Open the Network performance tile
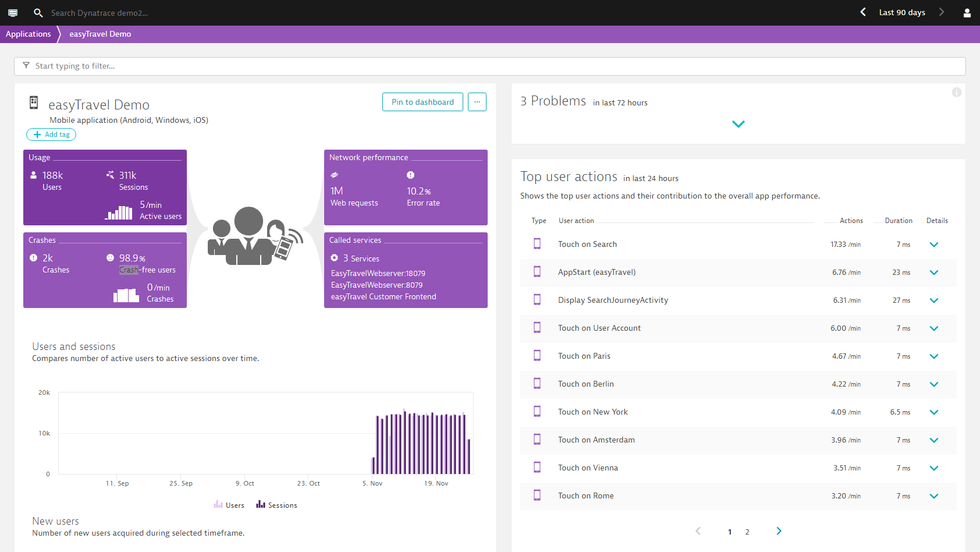The width and height of the screenshot is (980, 552). point(406,187)
